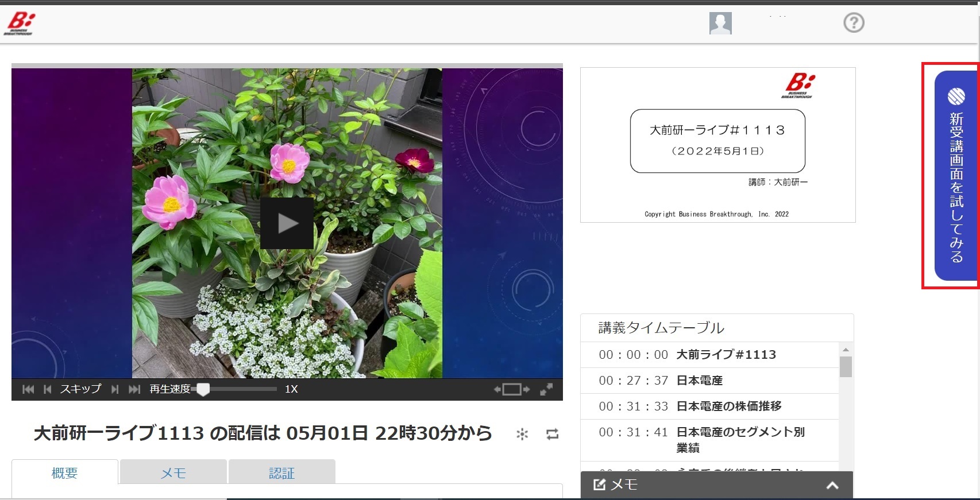The width and height of the screenshot is (980, 500).
Task: Skip forward one step in player
Action: click(115, 389)
